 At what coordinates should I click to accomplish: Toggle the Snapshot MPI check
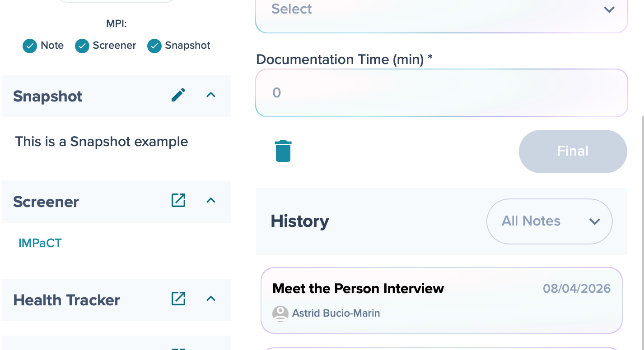[154, 46]
